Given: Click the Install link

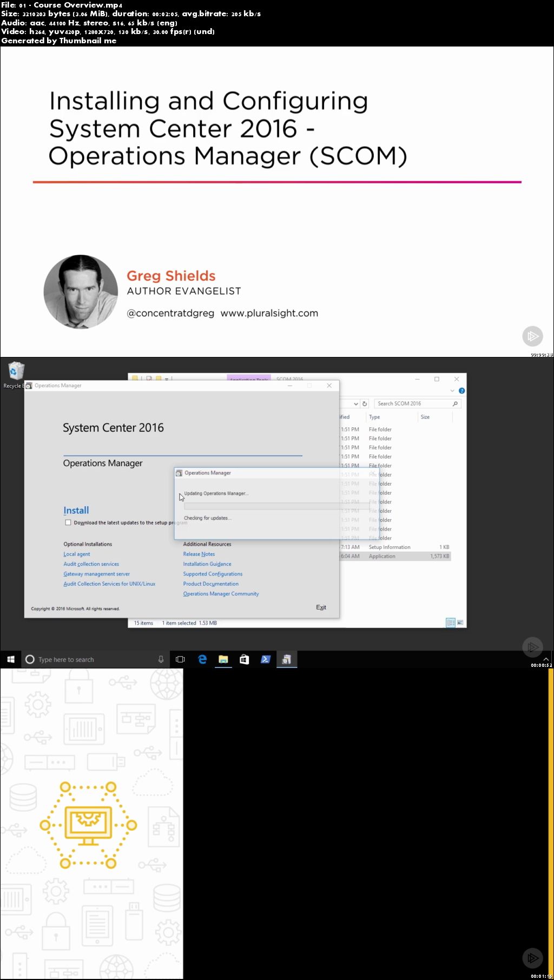Looking at the screenshot, I should pyautogui.click(x=76, y=510).
